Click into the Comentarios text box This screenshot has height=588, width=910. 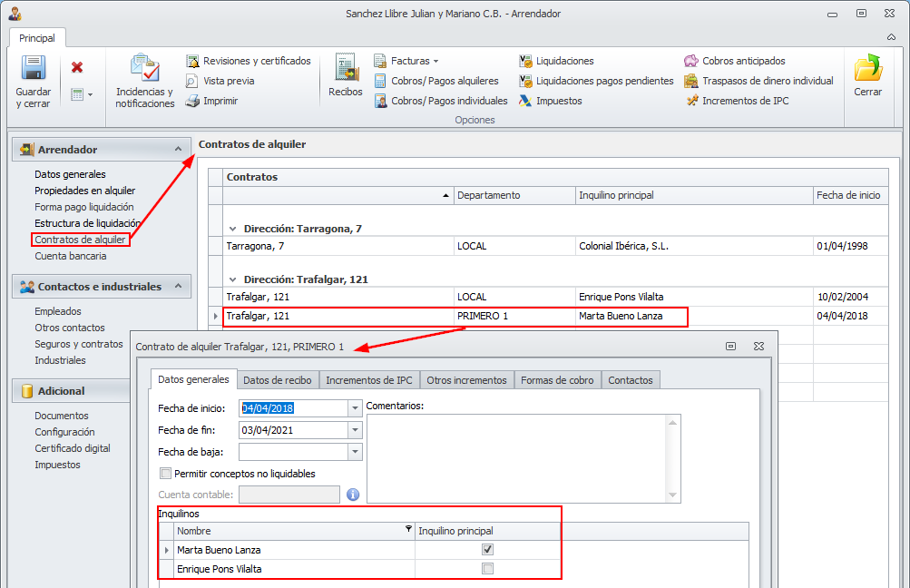(x=518, y=458)
